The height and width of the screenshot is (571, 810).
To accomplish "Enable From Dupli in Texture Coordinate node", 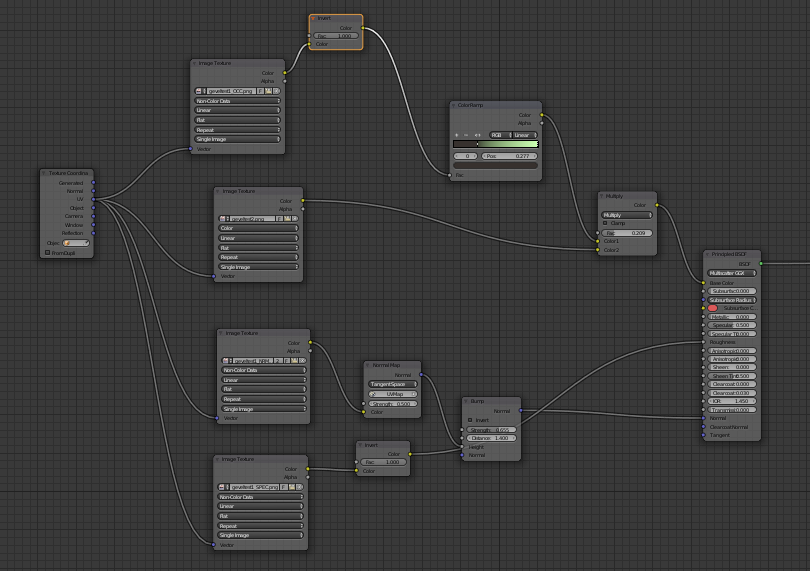I will click(48, 253).
